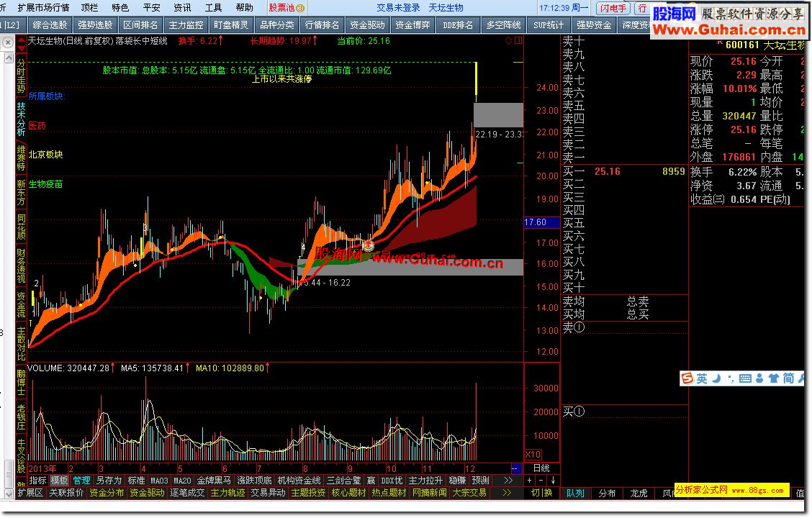812x518 pixels.
Task: Click the diamond icon at chart top right
Action: (x=508, y=40)
